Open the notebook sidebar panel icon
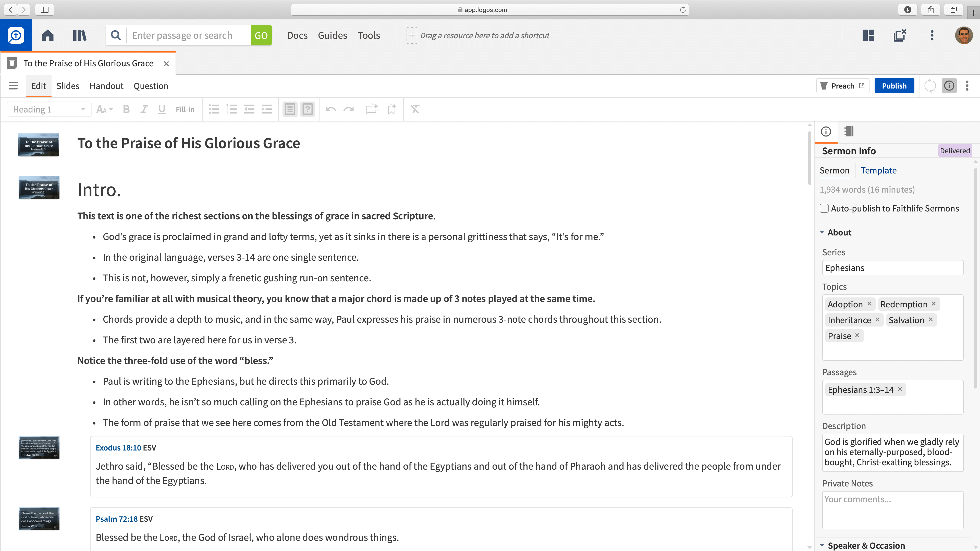This screenshot has width=980, height=551. (849, 132)
